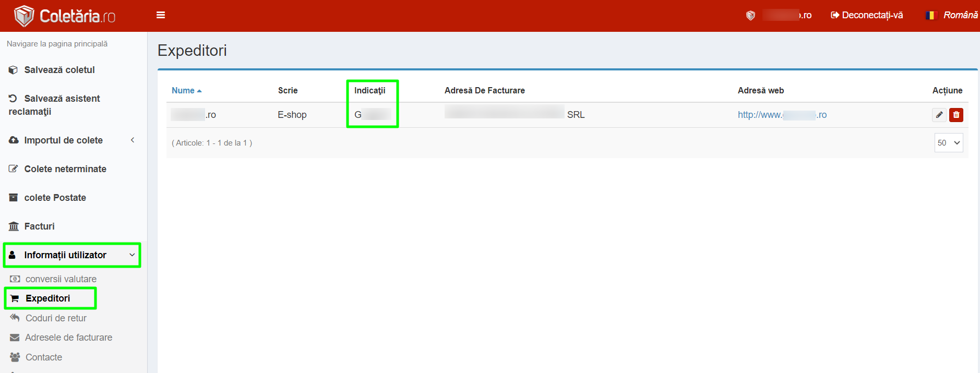Open the 50 items-per-page dropdown

pos(948,143)
